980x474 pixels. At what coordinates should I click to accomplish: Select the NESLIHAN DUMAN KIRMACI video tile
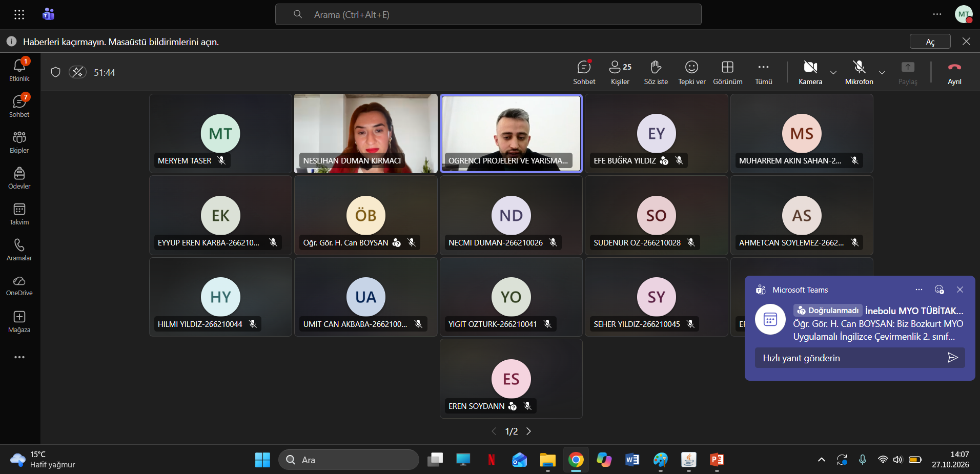coord(366,133)
